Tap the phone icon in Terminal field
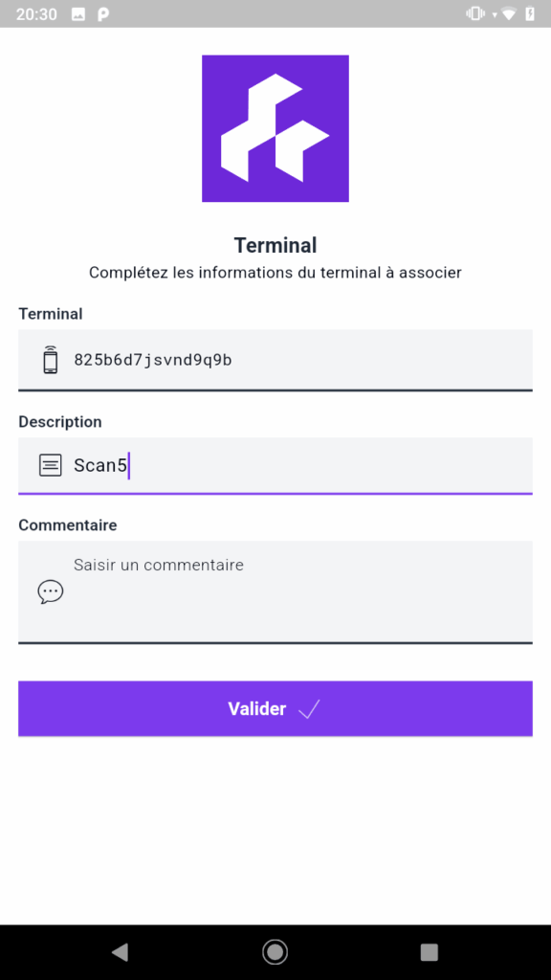 [51, 360]
